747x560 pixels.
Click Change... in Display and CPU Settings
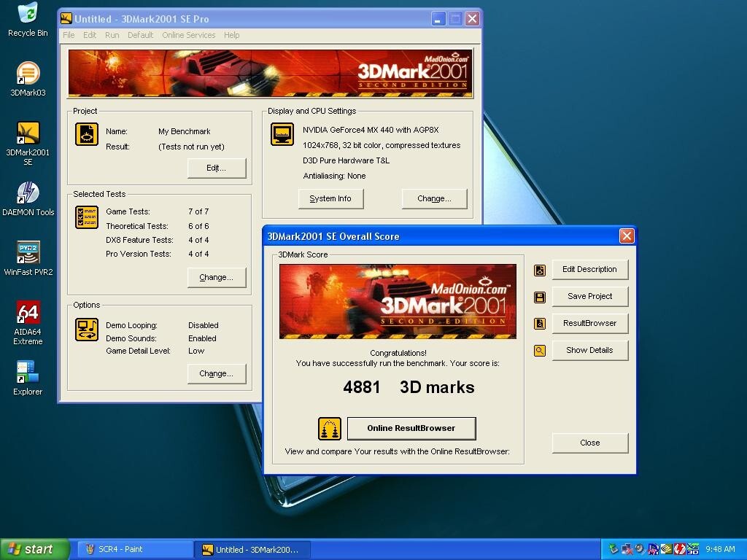pyautogui.click(x=435, y=198)
